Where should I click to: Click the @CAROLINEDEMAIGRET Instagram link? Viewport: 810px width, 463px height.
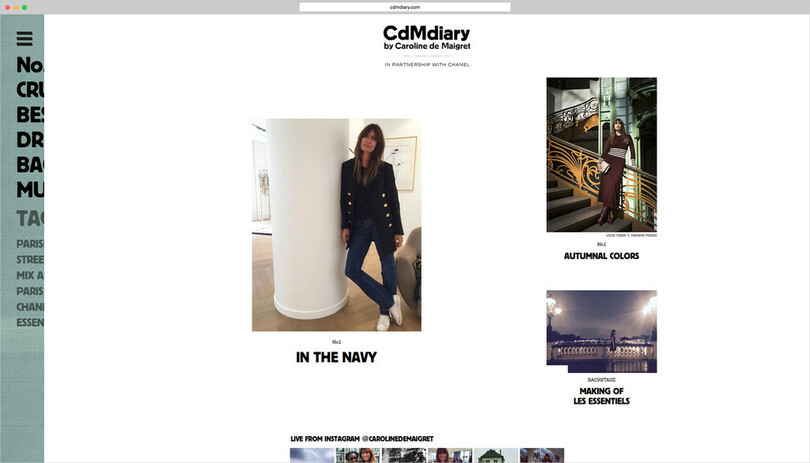[397, 439]
